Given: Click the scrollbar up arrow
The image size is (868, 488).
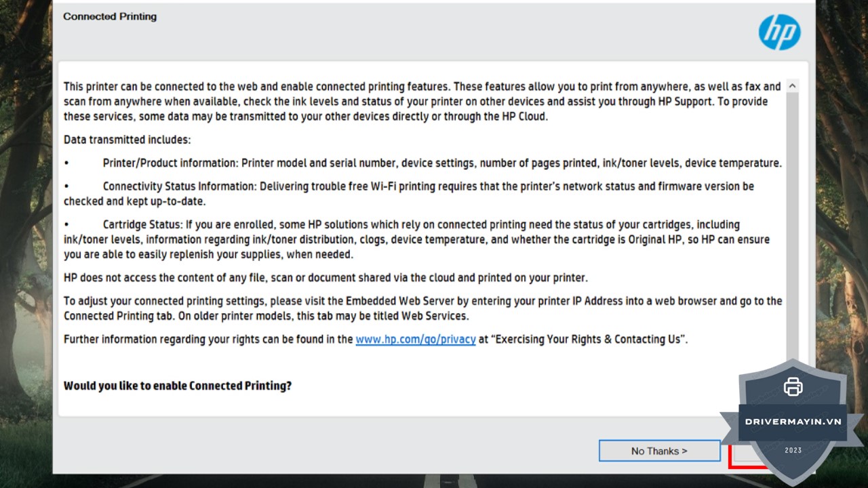Looking at the screenshot, I should 791,86.
